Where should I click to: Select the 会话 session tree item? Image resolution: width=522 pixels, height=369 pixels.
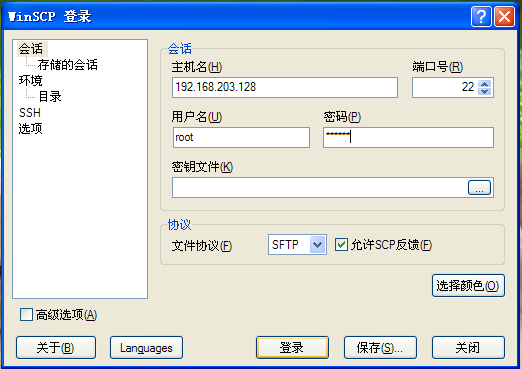click(x=31, y=49)
